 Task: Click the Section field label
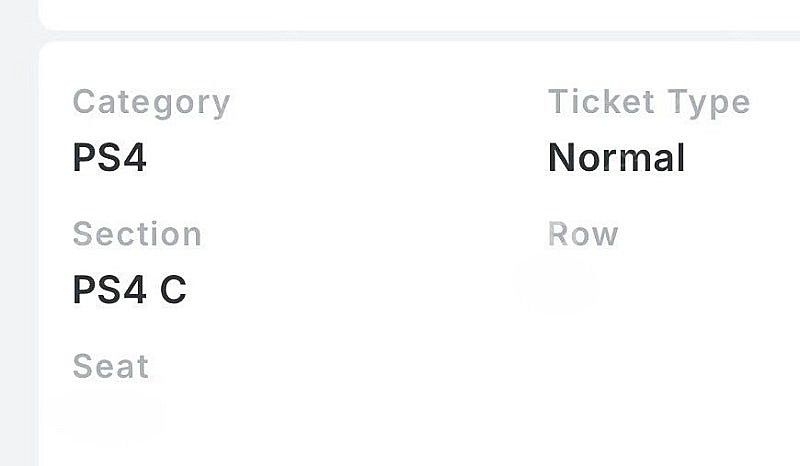pyautogui.click(x=137, y=234)
